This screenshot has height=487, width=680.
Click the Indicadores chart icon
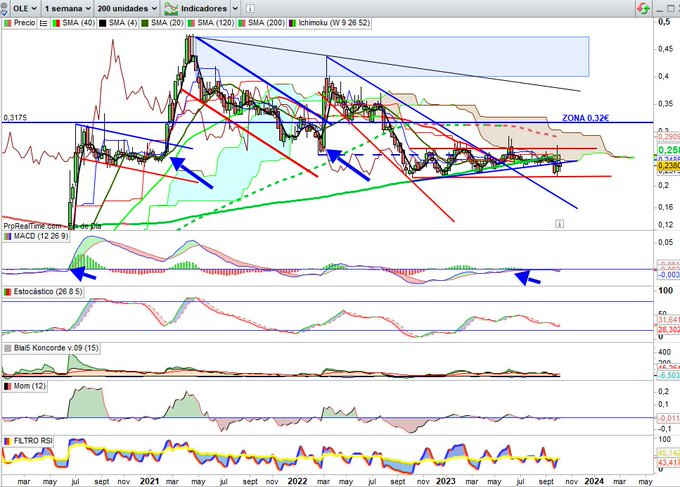[x=171, y=8]
